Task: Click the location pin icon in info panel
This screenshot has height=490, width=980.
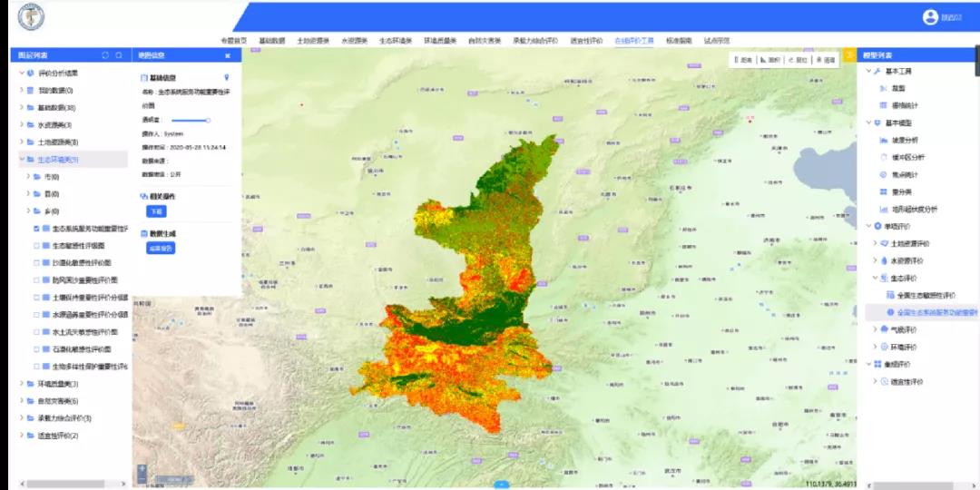Action: [x=227, y=78]
